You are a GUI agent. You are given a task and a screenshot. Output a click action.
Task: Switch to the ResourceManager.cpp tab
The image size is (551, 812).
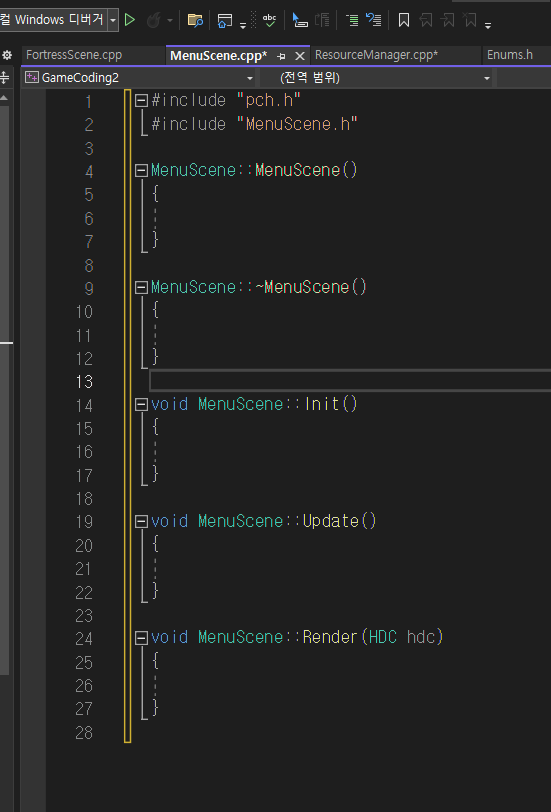[376, 55]
